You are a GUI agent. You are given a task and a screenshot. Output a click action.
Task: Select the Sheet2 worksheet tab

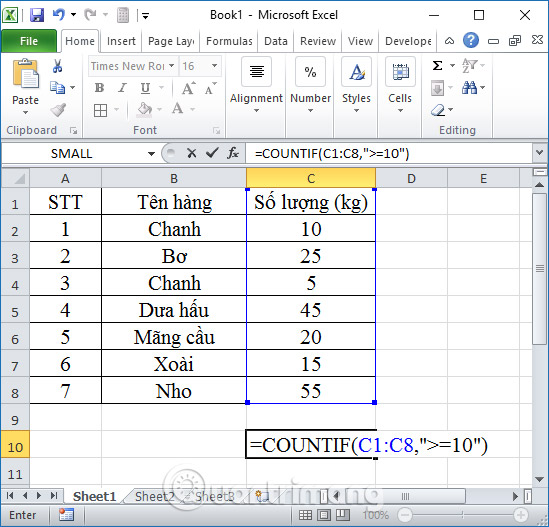[x=154, y=496]
